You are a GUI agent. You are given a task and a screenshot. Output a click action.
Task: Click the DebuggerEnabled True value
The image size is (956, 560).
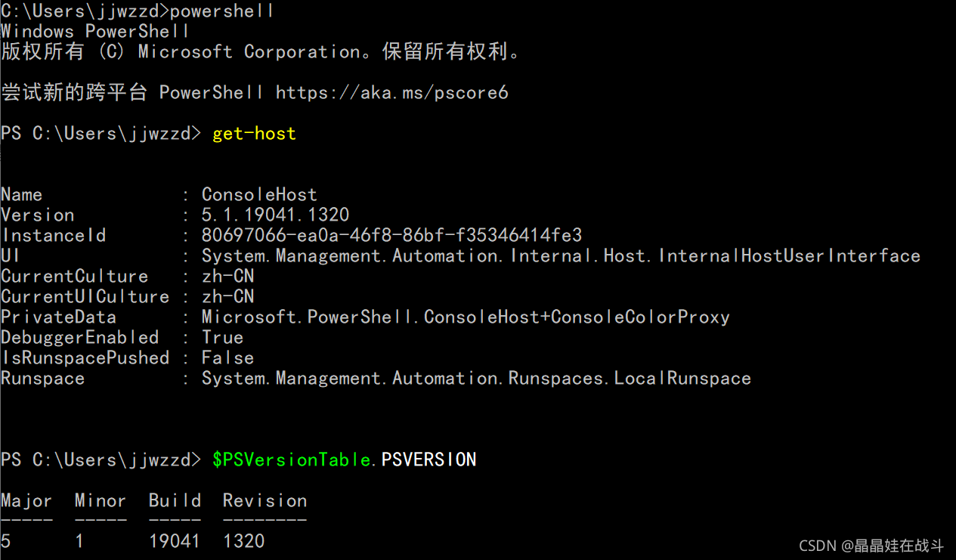tap(222, 338)
